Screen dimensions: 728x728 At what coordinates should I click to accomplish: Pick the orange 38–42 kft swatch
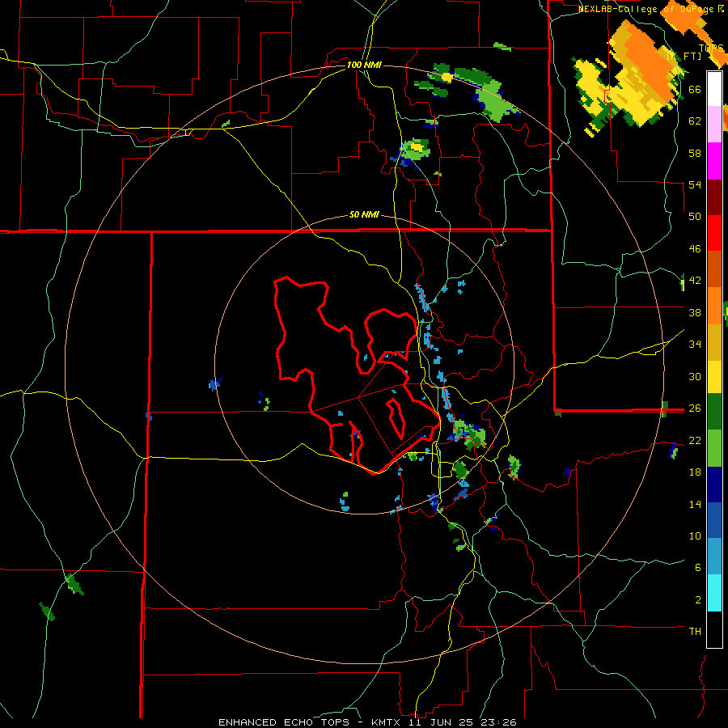(x=714, y=306)
